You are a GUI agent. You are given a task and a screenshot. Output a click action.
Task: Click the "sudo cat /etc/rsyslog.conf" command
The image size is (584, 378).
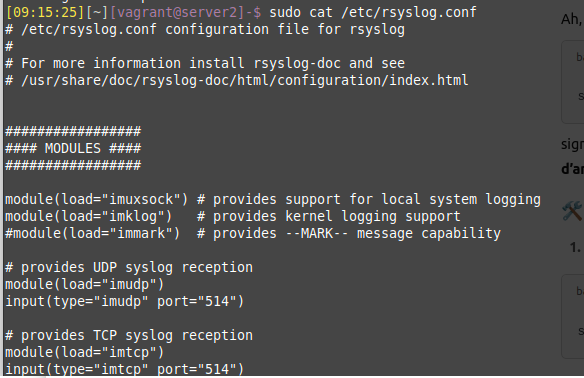point(373,12)
